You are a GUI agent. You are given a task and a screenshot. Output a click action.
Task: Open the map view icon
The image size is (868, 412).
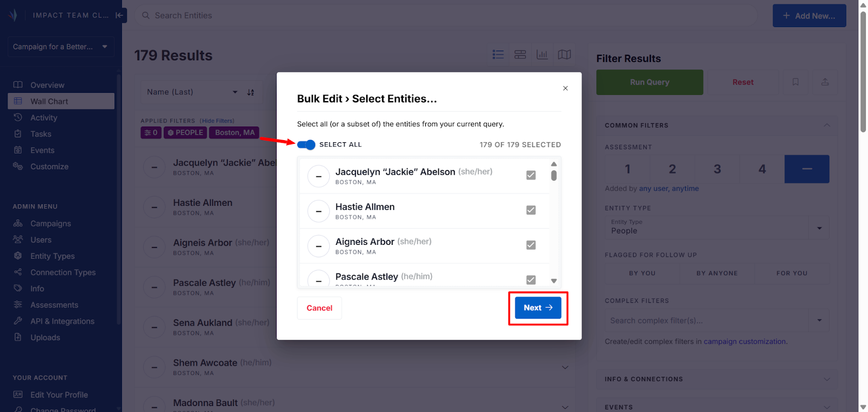[564, 54]
